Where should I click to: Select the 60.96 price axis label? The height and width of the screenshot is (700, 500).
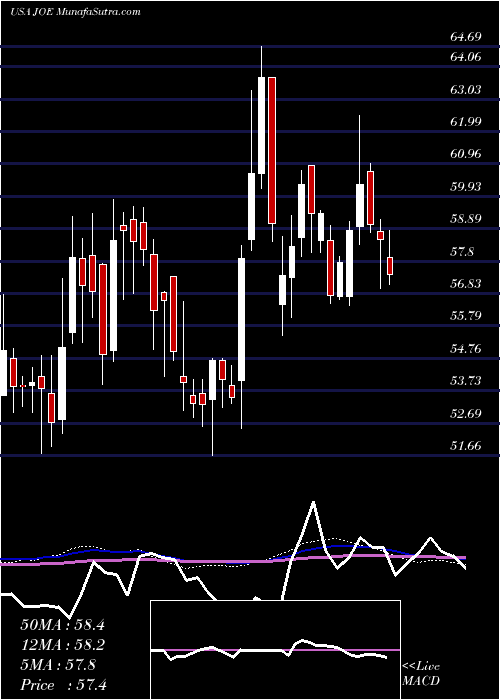point(465,154)
